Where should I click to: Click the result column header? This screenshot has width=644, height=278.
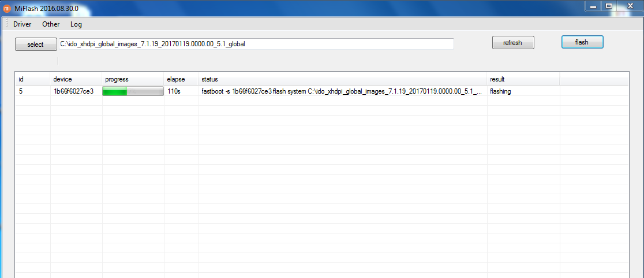point(523,79)
